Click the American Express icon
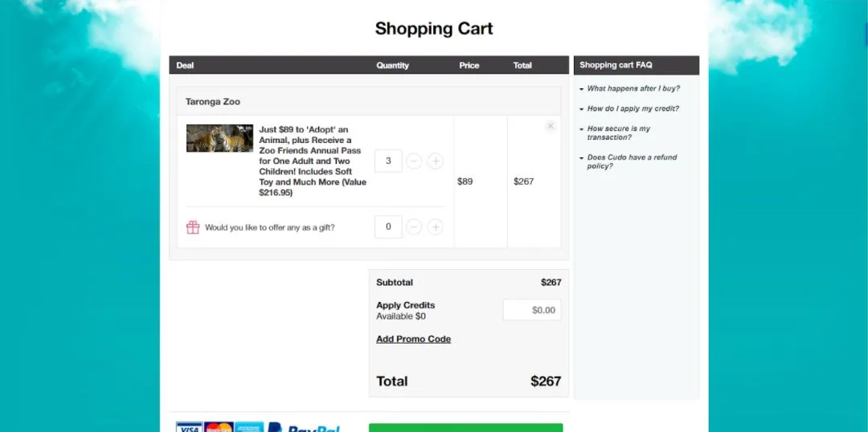Viewport: 868px width, 432px height. [x=248, y=427]
